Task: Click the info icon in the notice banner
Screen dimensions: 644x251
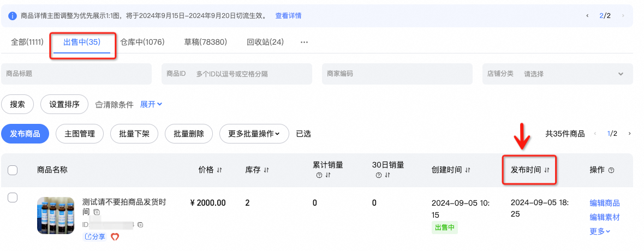Action: [13, 16]
